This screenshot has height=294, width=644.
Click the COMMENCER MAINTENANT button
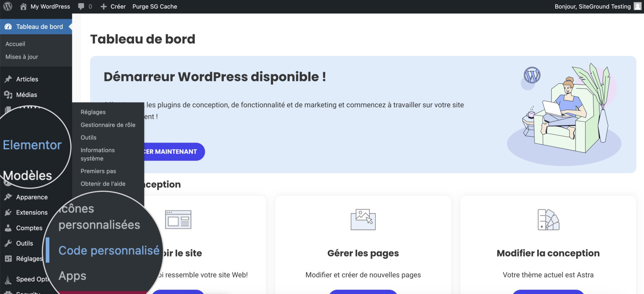[x=174, y=152]
